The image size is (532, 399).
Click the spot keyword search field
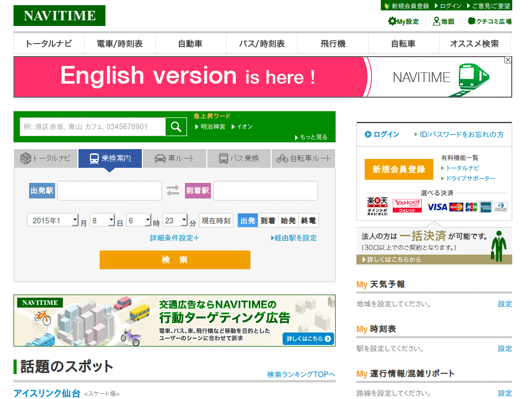92,127
